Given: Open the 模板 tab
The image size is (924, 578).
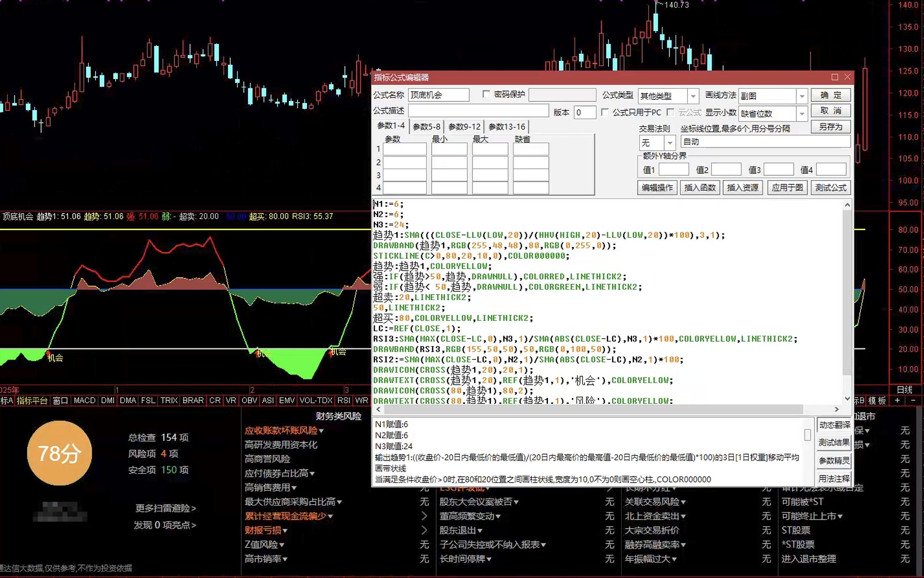Looking at the screenshot, I should tap(877, 400).
